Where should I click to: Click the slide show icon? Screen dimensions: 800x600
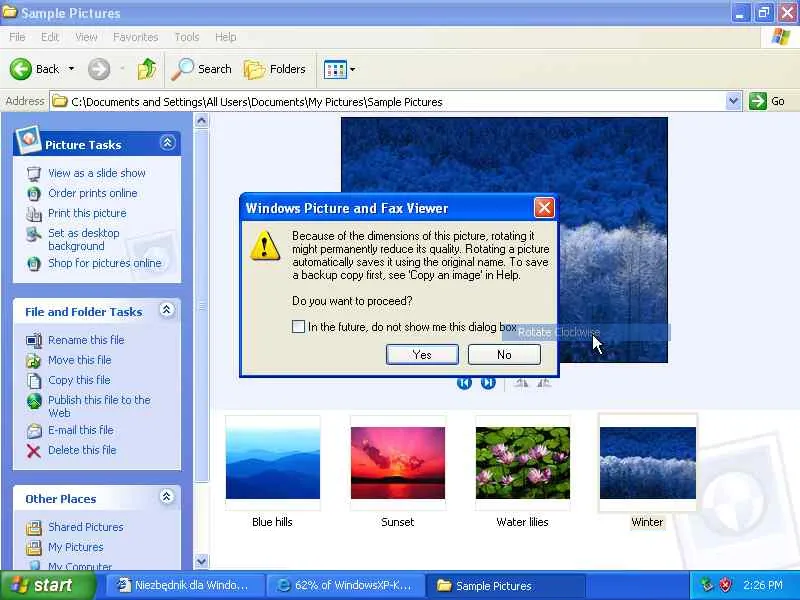pyautogui.click(x=34, y=173)
